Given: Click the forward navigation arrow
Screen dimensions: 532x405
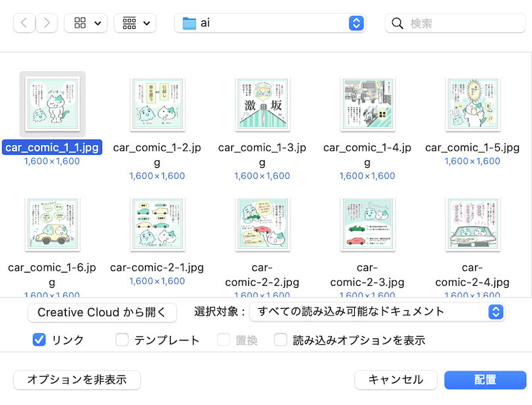Looking at the screenshot, I should pyautogui.click(x=46, y=23).
